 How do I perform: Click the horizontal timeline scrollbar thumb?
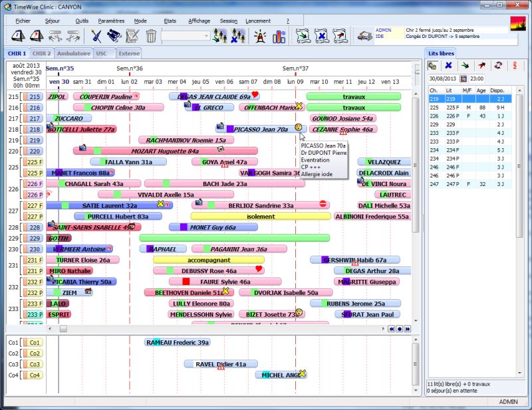click(x=63, y=328)
